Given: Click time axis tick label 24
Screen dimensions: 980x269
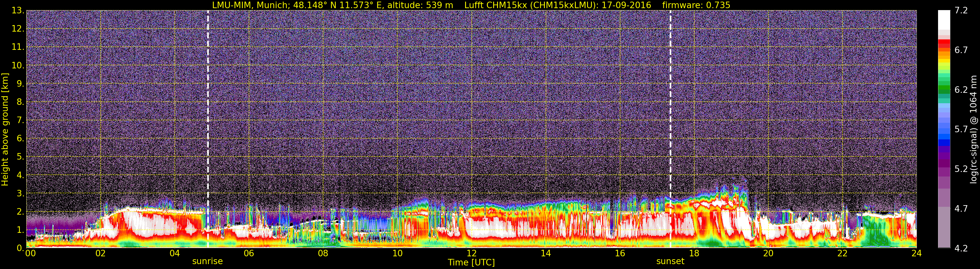Looking at the screenshot, I should click(917, 253).
